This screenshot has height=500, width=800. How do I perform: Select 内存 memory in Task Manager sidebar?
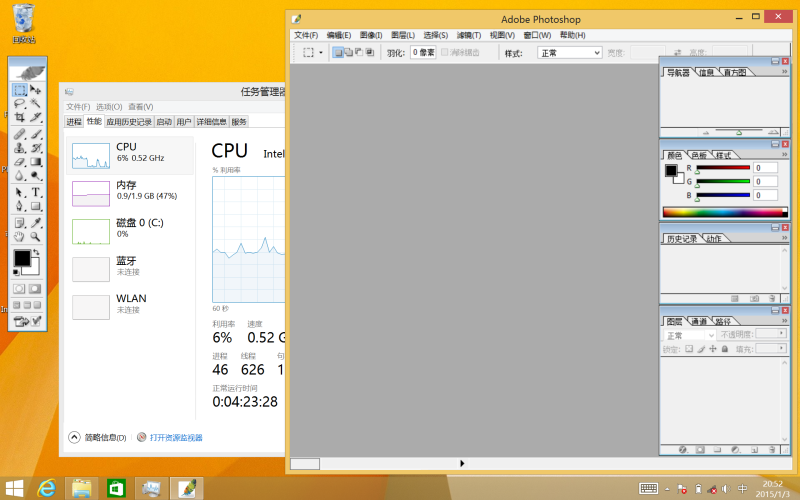coord(130,193)
